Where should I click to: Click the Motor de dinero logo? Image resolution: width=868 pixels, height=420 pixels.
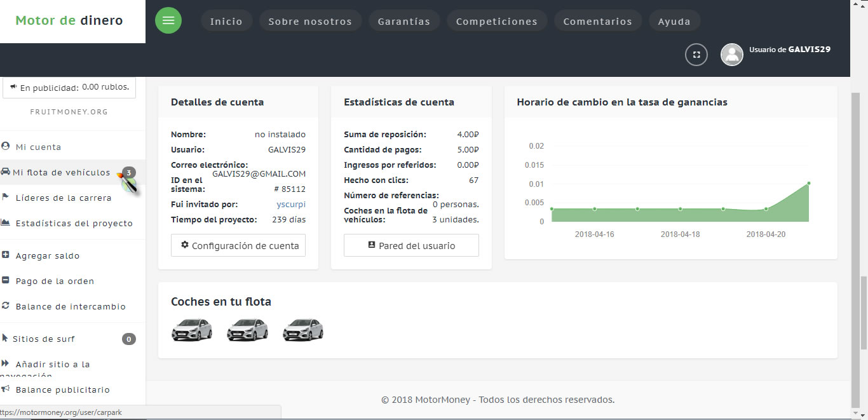[69, 20]
